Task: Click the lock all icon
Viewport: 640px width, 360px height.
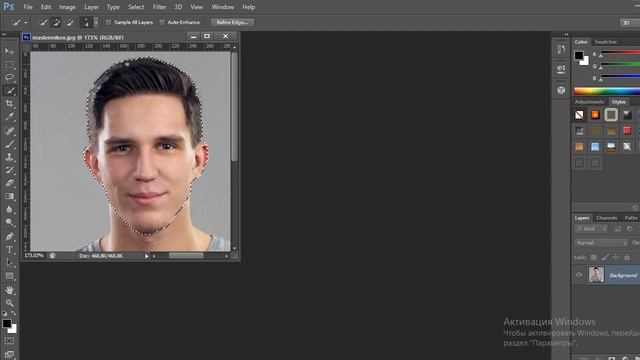Action: (627, 257)
